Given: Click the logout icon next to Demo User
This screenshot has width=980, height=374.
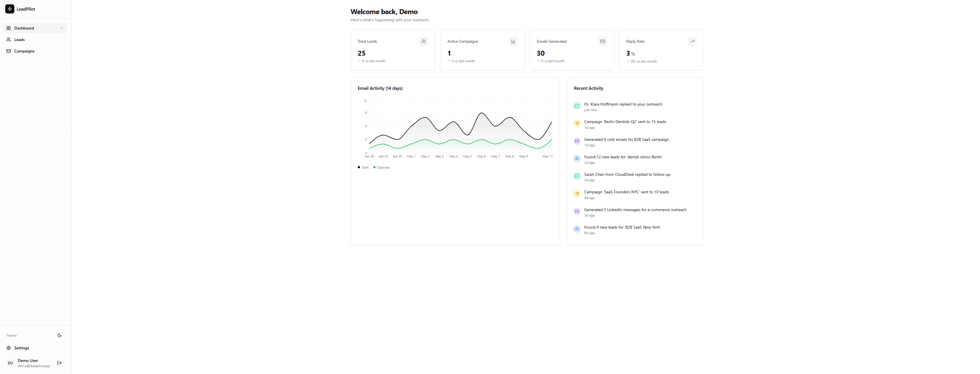Looking at the screenshot, I should point(59,363).
